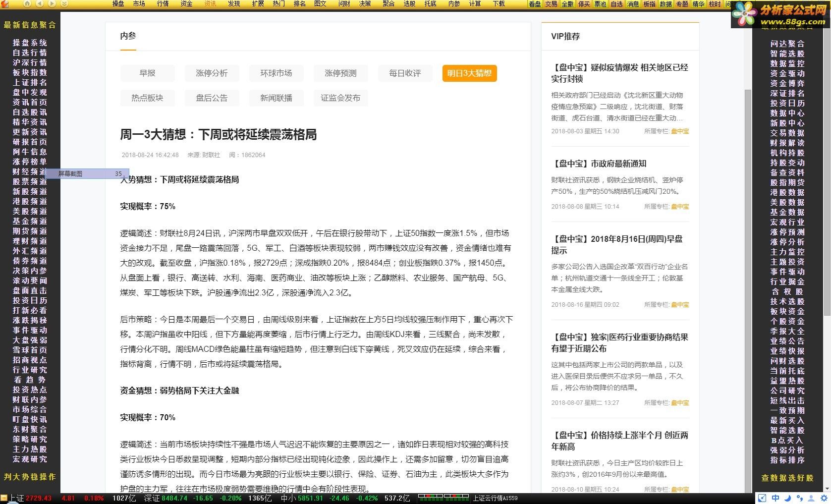831x504 pixels.
Task: Select the 明日3大猜想 tab
Action: (469, 73)
